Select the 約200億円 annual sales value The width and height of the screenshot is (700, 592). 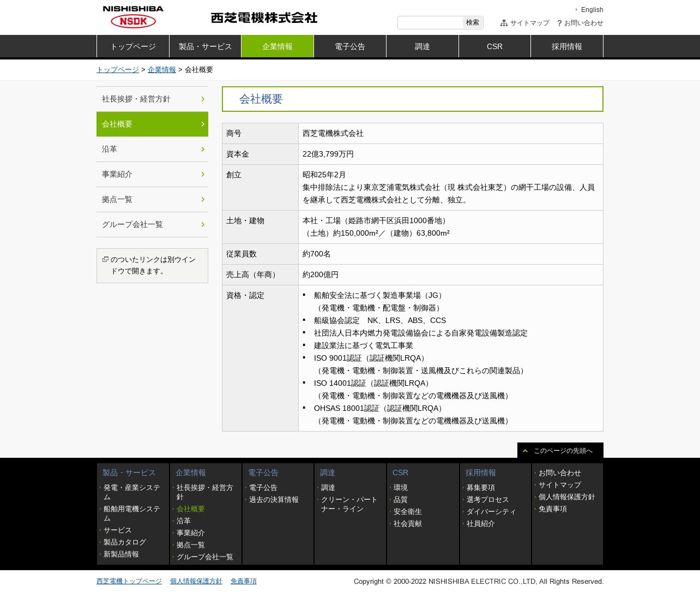pos(321,275)
